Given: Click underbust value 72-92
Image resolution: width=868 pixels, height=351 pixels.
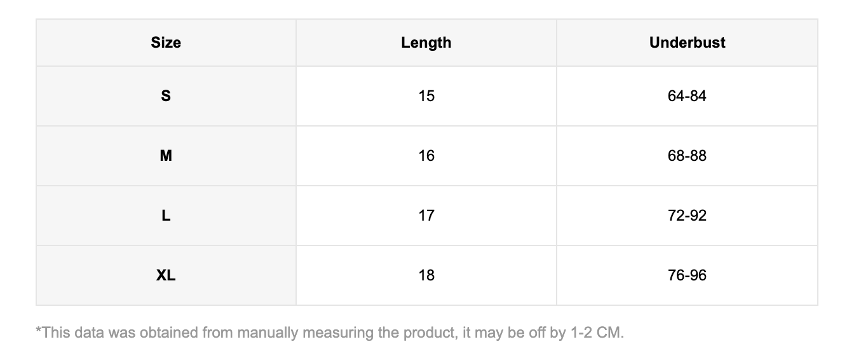Looking at the screenshot, I should click(x=687, y=216).
